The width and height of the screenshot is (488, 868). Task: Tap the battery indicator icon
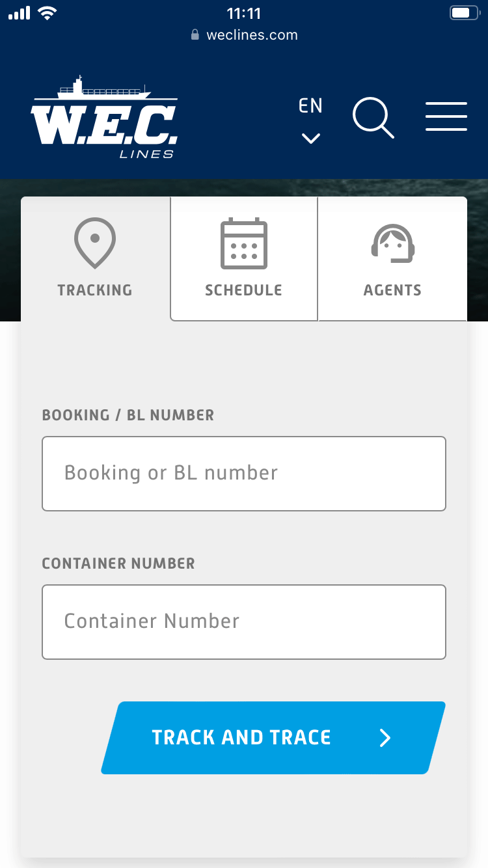tap(463, 13)
